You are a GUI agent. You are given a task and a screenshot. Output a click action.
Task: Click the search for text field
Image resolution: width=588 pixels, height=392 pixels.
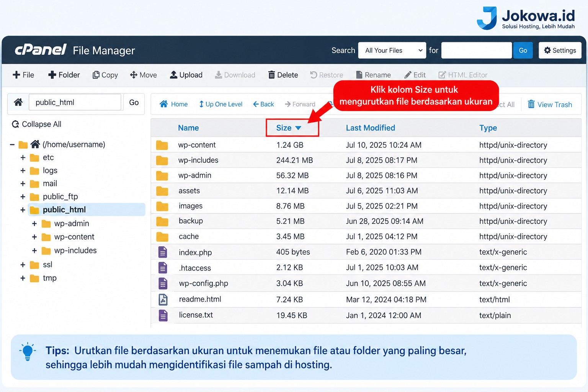pyautogui.click(x=477, y=50)
